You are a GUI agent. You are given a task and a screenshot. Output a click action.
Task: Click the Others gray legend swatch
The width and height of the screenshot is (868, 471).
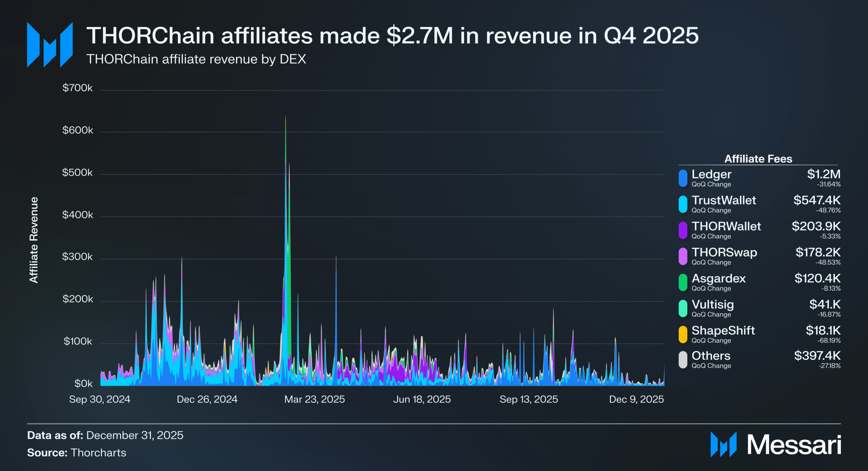click(683, 360)
